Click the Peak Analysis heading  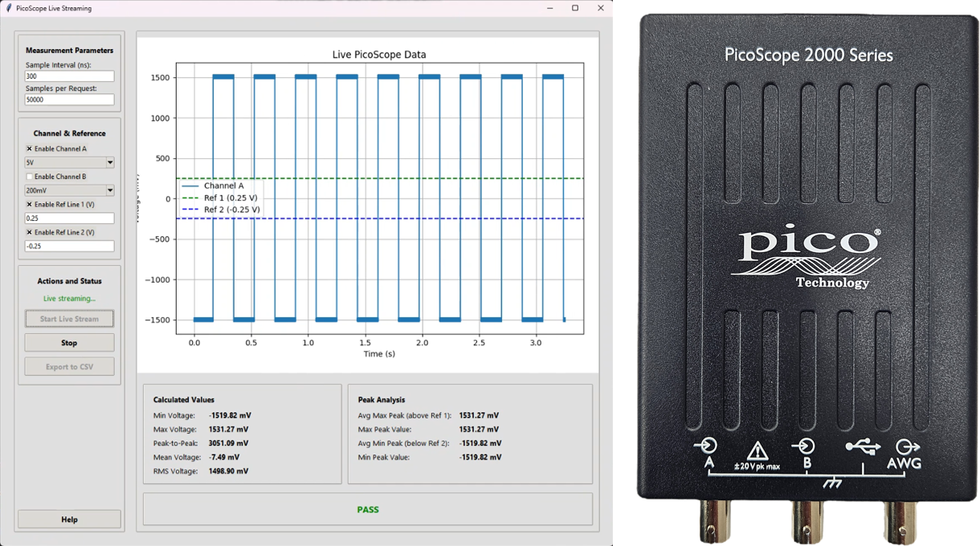[382, 400]
